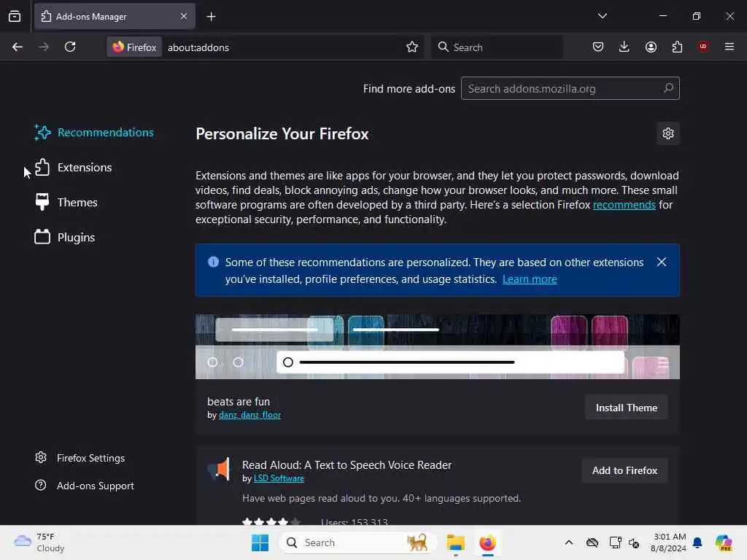Open the Firefox account menu
Viewport: 747px width, 560px height.
click(651, 47)
